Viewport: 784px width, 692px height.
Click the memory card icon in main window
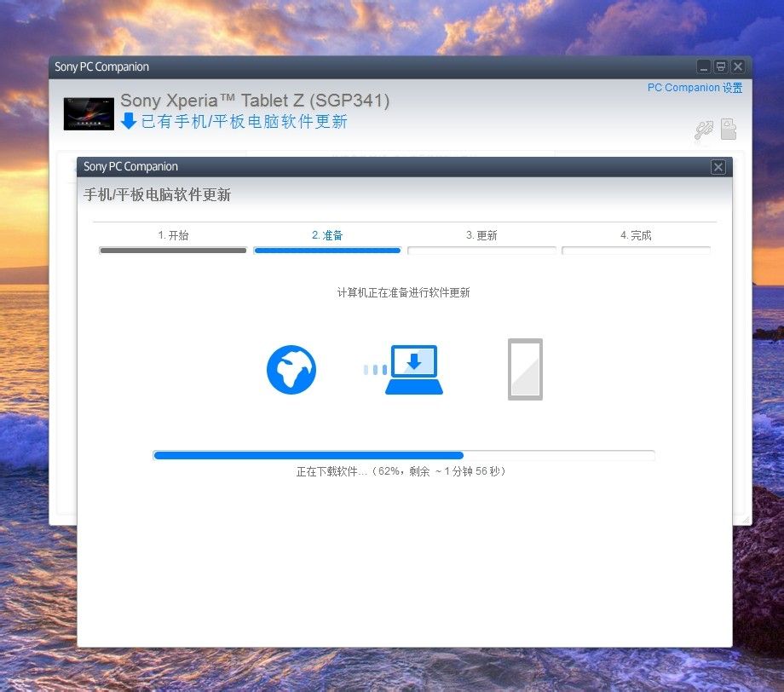coord(729,129)
